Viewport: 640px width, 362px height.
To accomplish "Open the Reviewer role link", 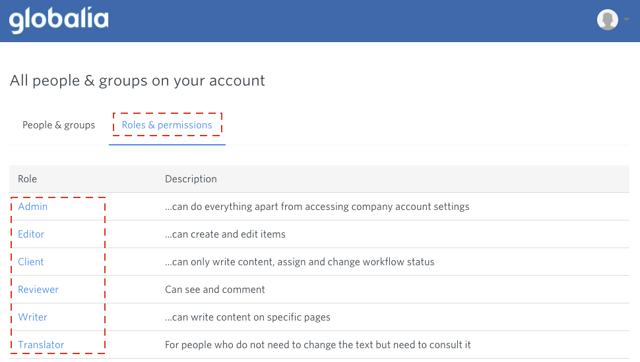I will 38,289.
